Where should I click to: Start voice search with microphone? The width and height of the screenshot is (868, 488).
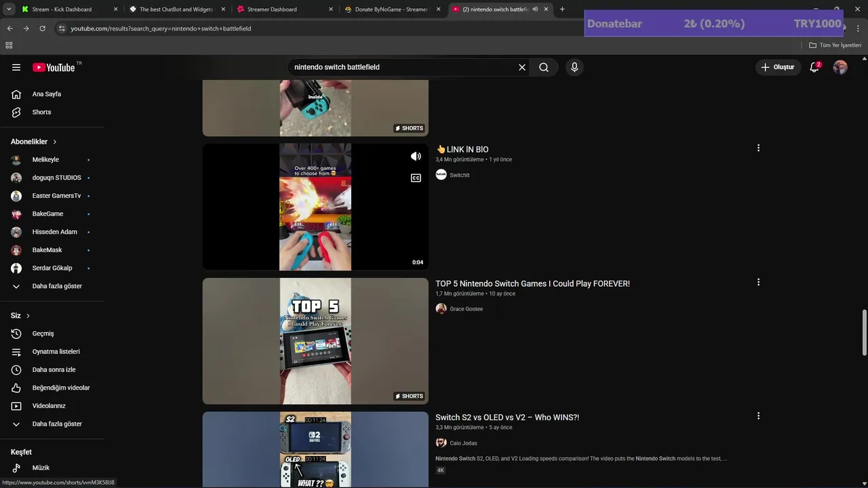(574, 67)
